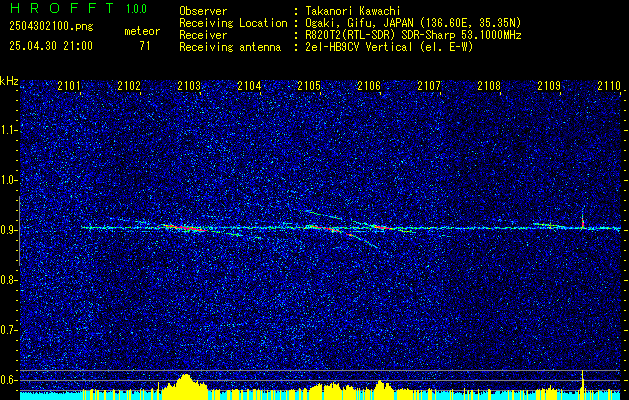Click time axis marker 2105
Viewport: 629px width, 400px height.
click(x=309, y=85)
